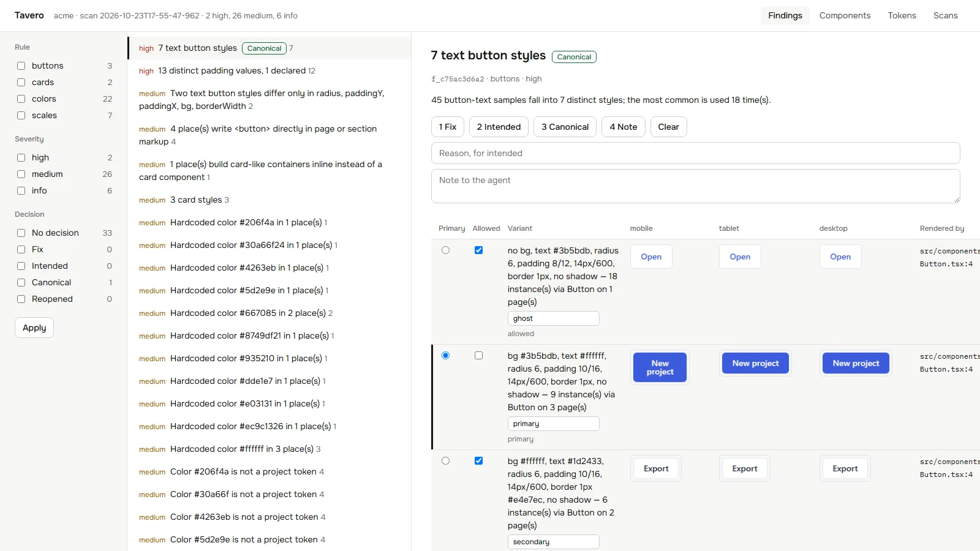Choose the 3 Canonical decision button

pyautogui.click(x=565, y=127)
